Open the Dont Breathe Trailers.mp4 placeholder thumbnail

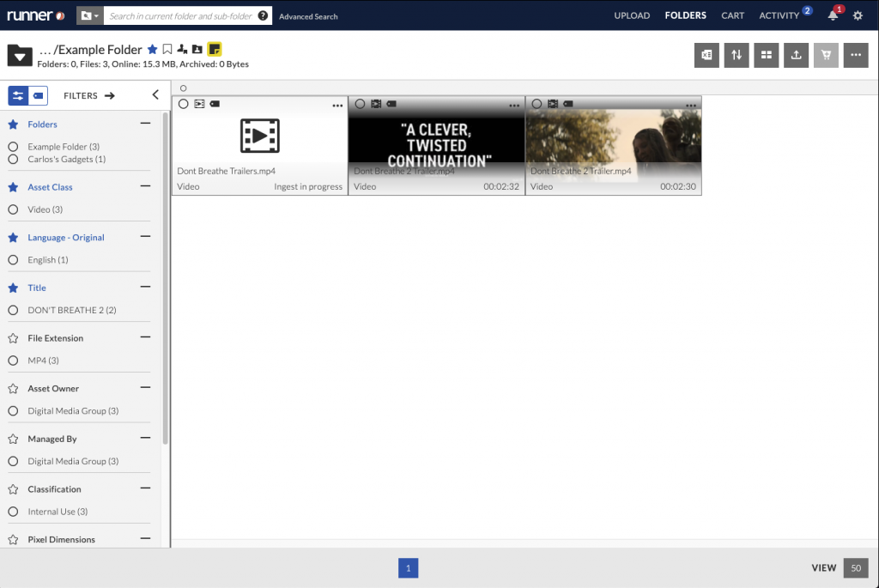tap(259, 136)
